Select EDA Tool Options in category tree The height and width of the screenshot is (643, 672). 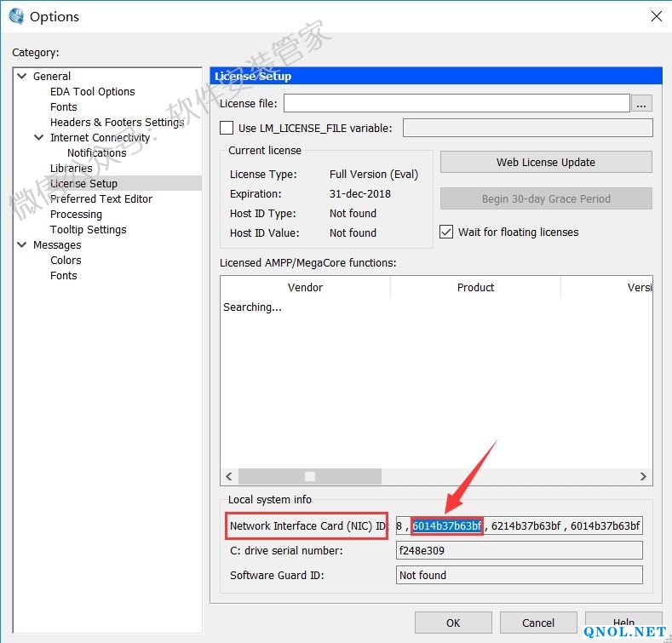[92, 92]
